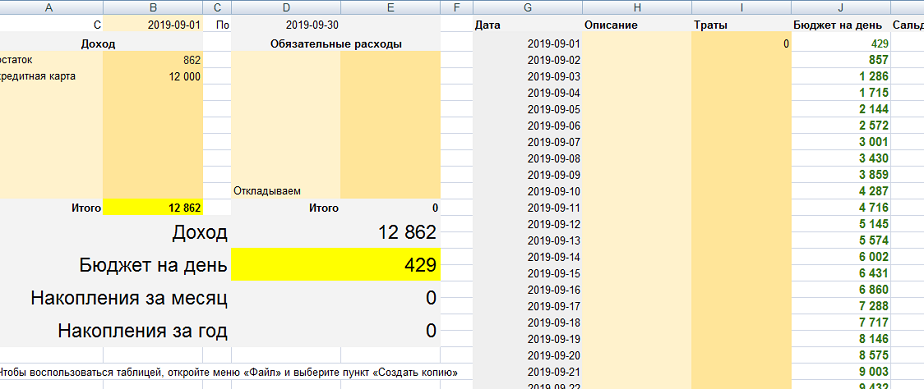
Task: Click the budget value 6 860
Action: click(841, 290)
